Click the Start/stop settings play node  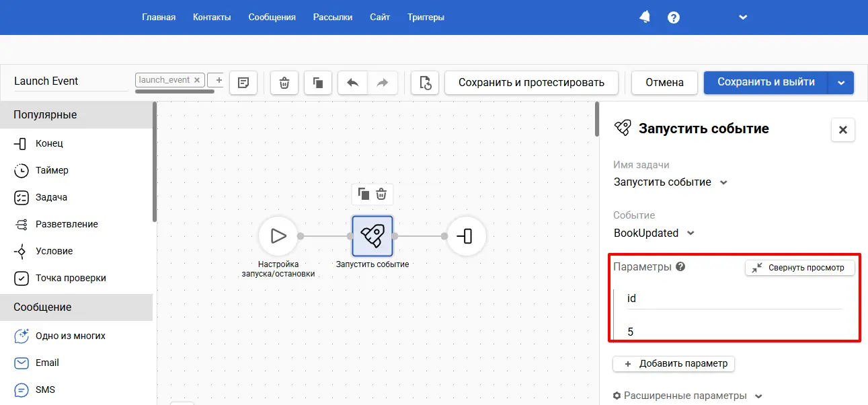coord(278,236)
